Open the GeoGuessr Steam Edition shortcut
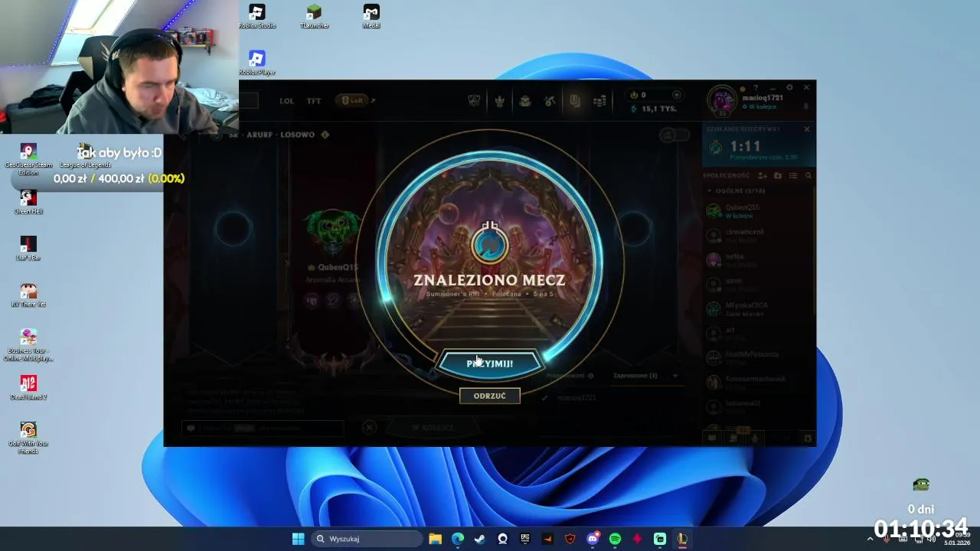This screenshot has width=980, height=551. (28, 159)
